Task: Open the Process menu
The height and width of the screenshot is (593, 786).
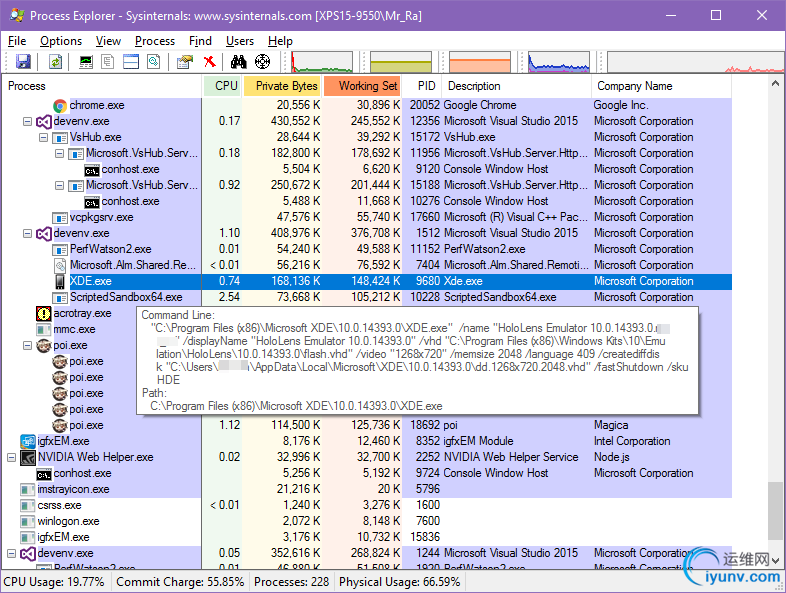Action: pos(155,41)
